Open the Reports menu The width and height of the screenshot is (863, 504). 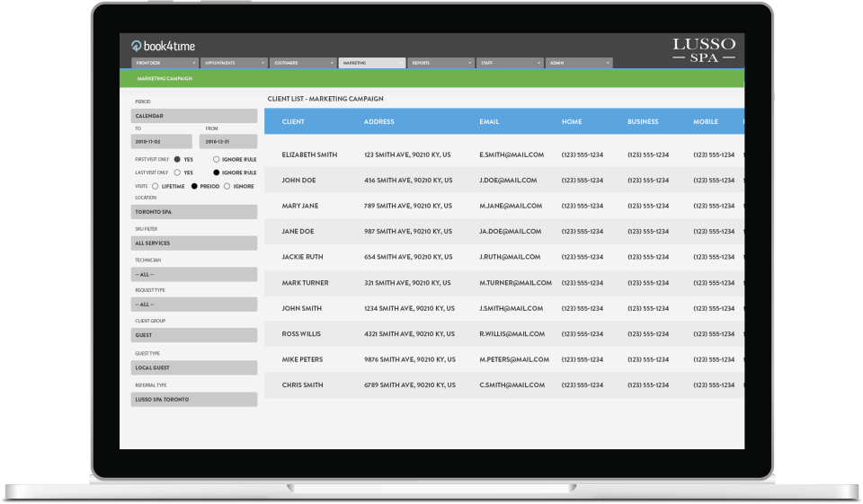coord(440,63)
